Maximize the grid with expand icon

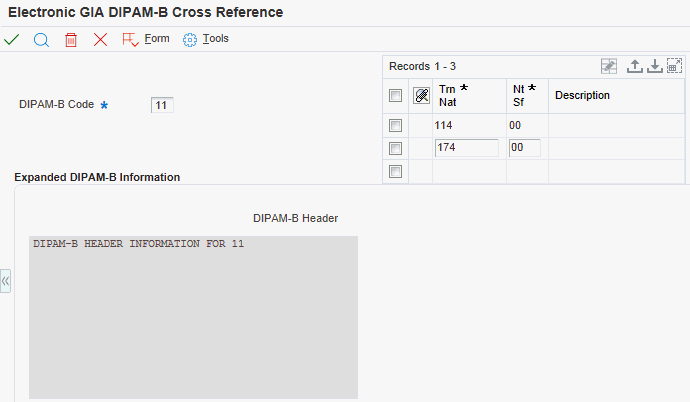[x=674, y=66]
